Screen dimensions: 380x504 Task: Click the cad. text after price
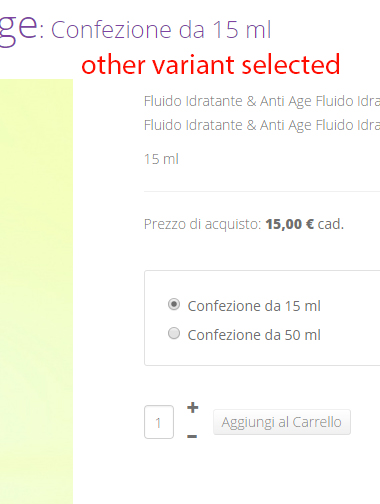[331, 224]
